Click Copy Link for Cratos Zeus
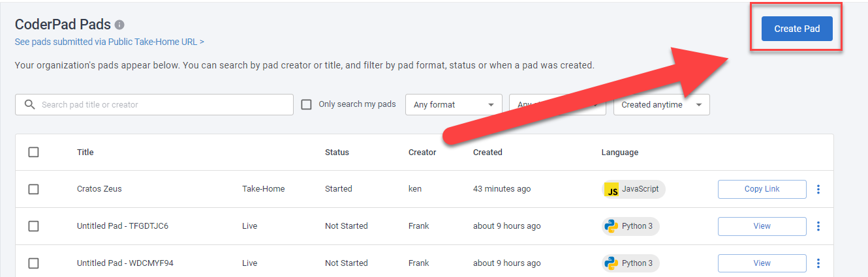868x277 pixels. tap(762, 189)
